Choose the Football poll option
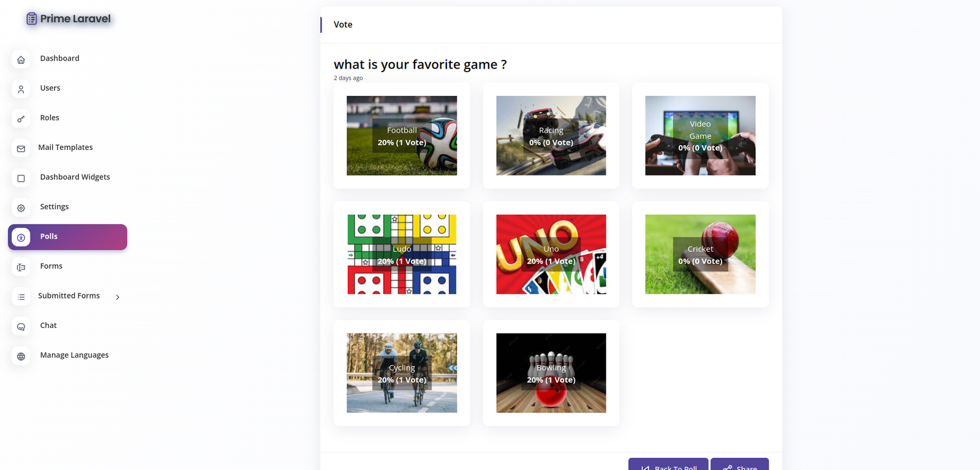980x470 pixels. click(x=402, y=136)
